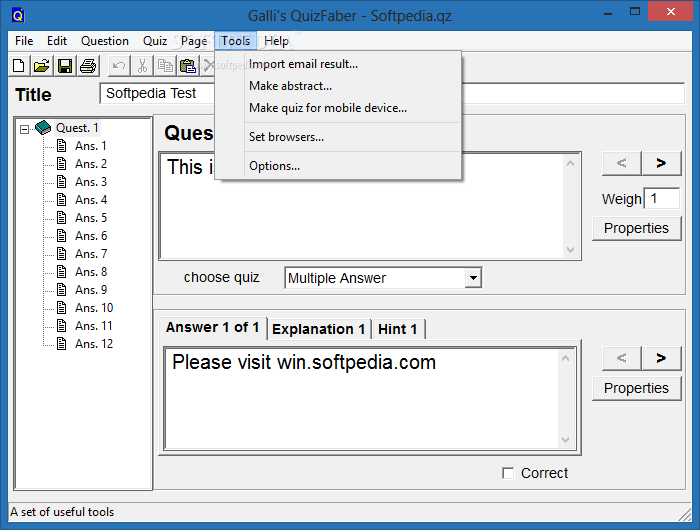The height and width of the screenshot is (530, 700).
Task: Close the open Tools menu
Action: (236, 41)
